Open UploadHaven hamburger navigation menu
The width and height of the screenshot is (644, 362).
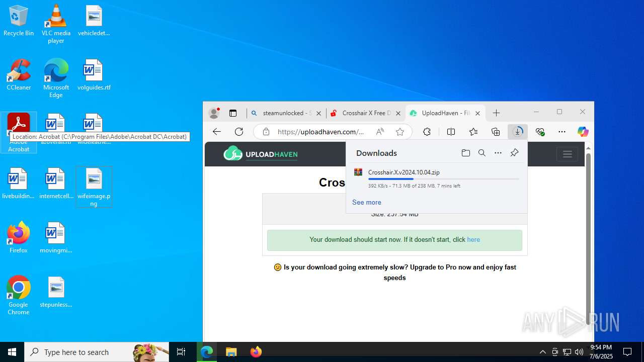[567, 154]
